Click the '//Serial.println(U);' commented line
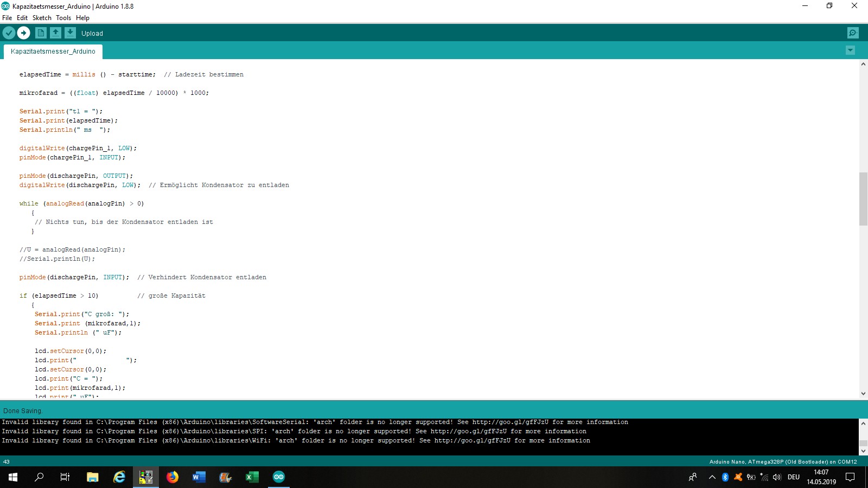The height and width of the screenshot is (488, 868). point(57,259)
